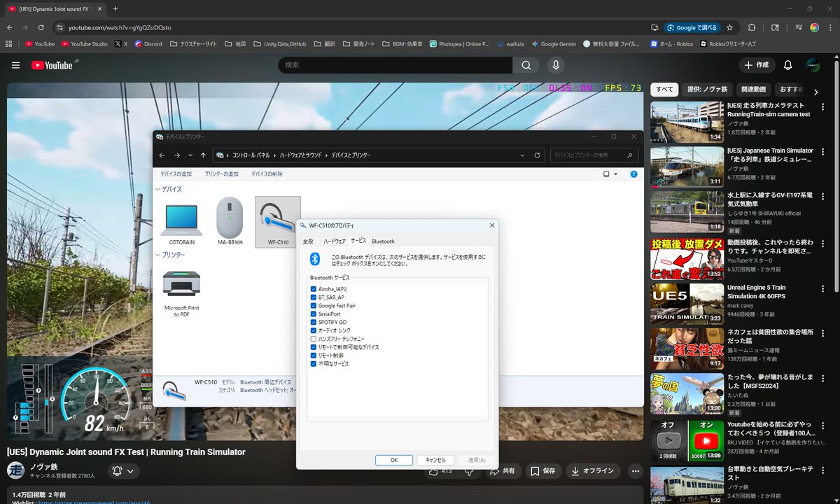Viewport: 840px width, 504px height.
Task: Switch to the 全般 tab
Action: pyautogui.click(x=308, y=241)
